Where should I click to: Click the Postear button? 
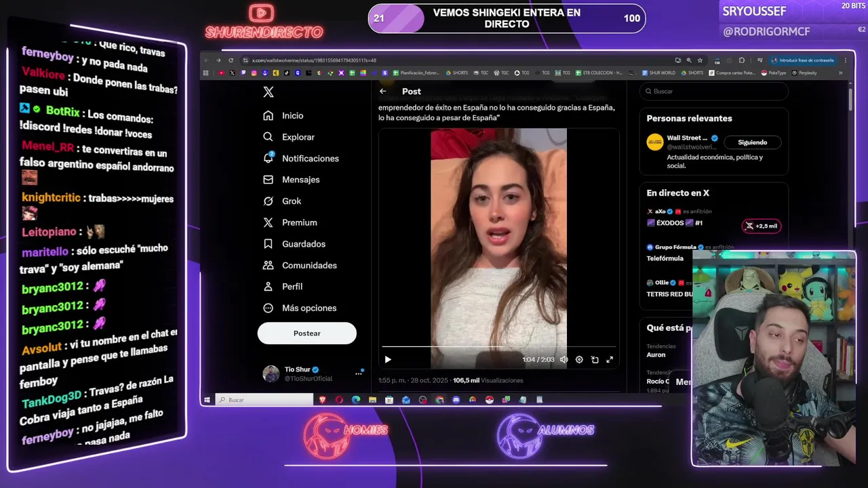[x=307, y=333]
